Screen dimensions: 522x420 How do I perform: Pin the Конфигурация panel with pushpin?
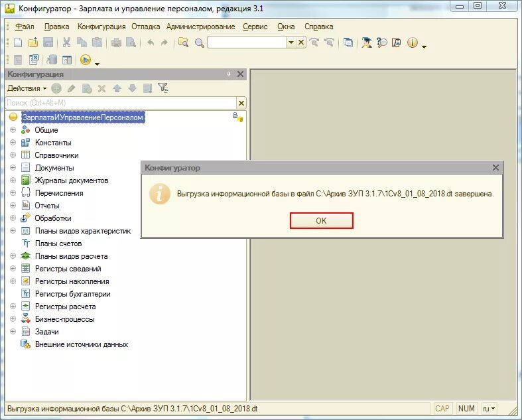(x=229, y=74)
